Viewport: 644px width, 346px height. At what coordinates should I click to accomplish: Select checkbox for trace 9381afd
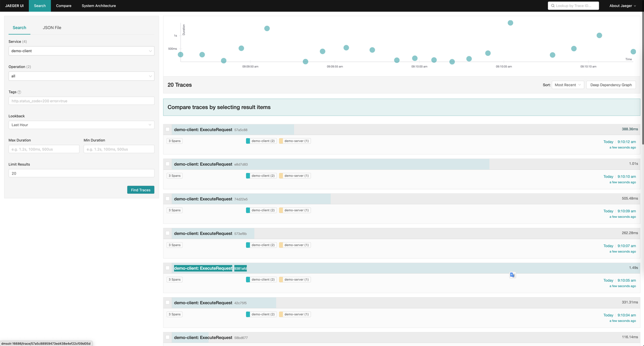click(x=168, y=268)
